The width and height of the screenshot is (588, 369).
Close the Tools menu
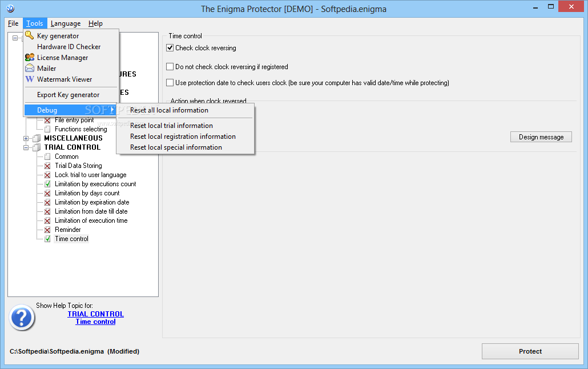[34, 23]
